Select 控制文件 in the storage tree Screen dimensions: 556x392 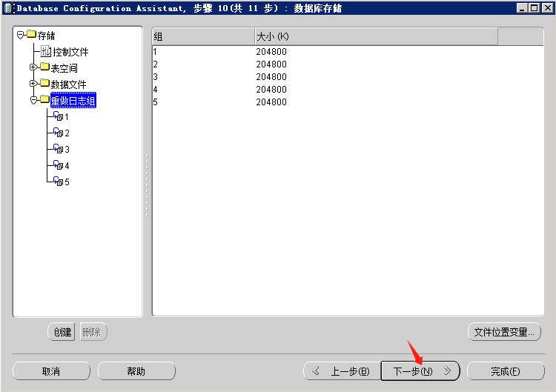[x=70, y=52]
